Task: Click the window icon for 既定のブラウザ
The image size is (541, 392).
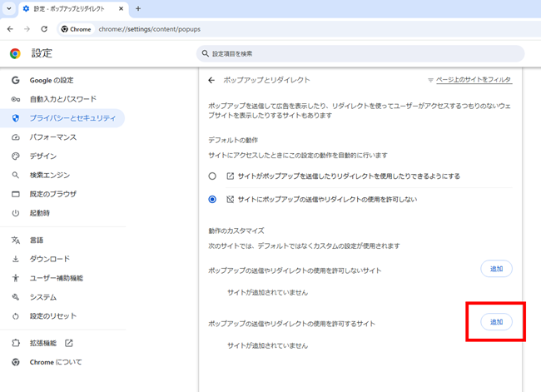Action: (16, 194)
